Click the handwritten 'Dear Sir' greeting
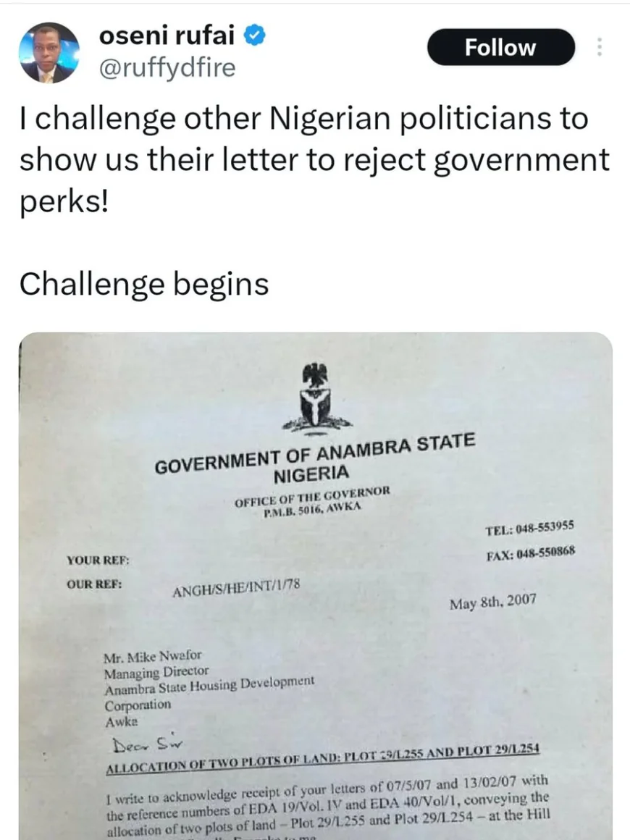Viewport: 630px width, 840px height. [x=147, y=744]
